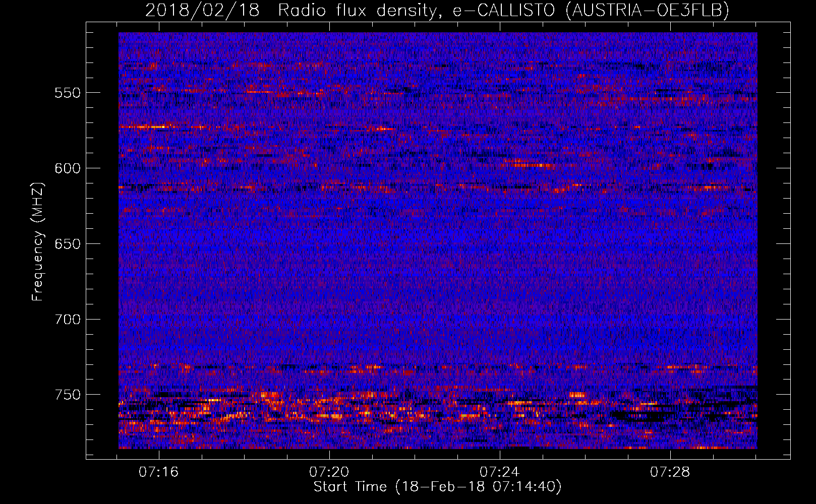Click the 600 frequency tick label

click(68, 168)
